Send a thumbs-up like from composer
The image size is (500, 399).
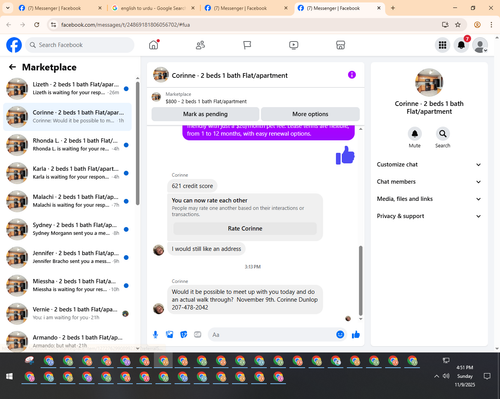(356, 334)
